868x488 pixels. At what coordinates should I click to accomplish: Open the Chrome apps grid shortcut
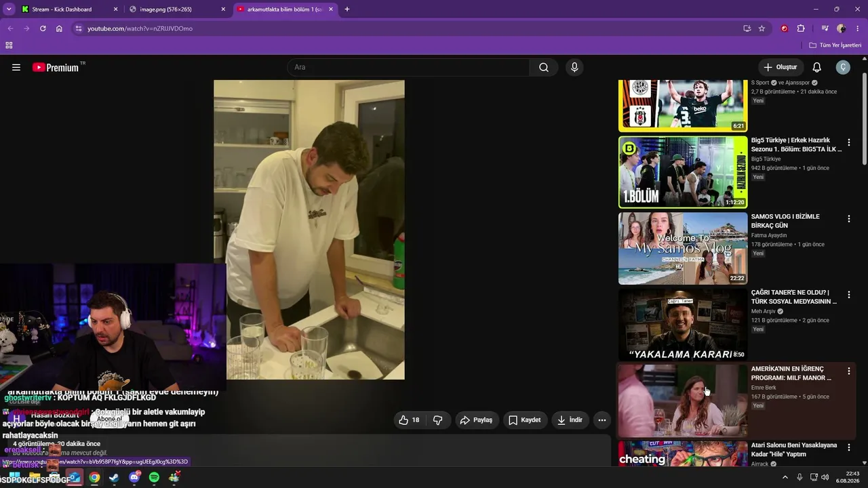9,45
